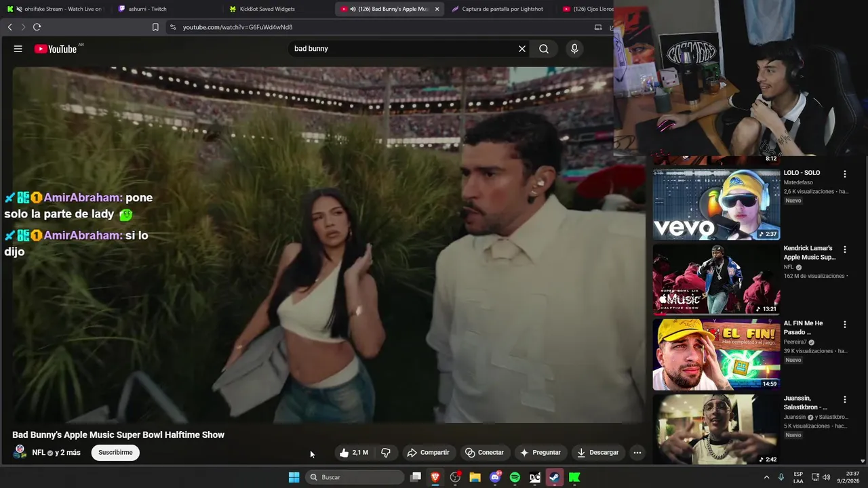This screenshot has height=488, width=868.
Task: Open the system volume control
Action: click(826, 477)
